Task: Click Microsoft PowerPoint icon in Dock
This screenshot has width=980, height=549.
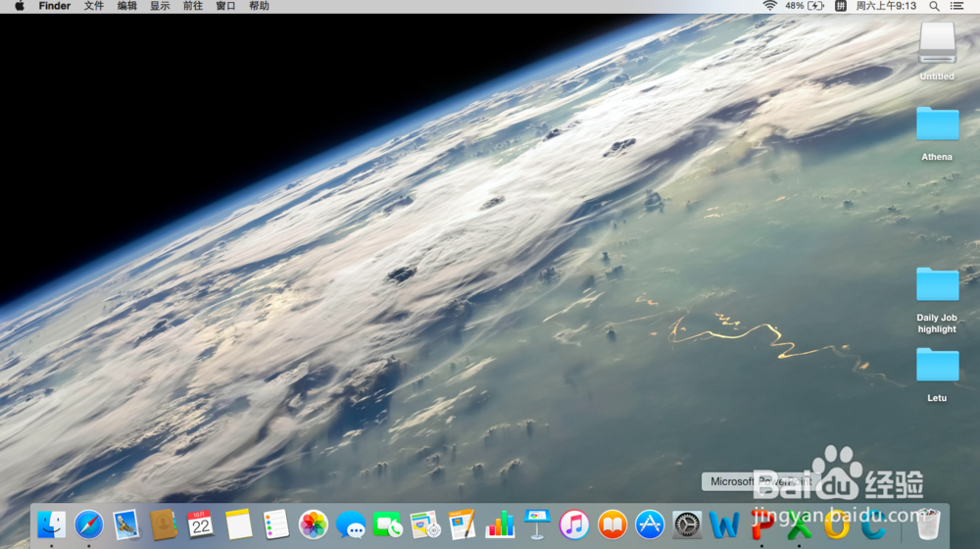Action: point(761,524)
